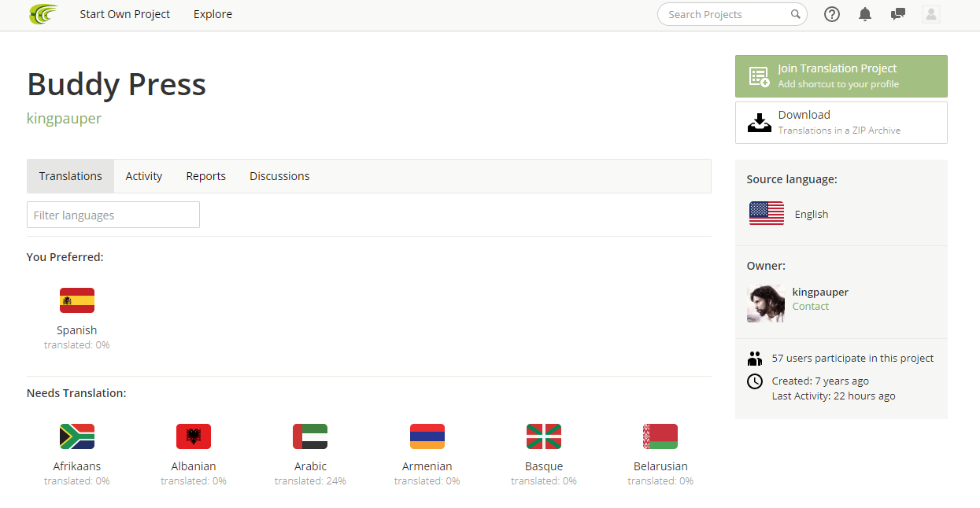Click the participating users people icon
Screen dimensions: 980x508
click(755, 359)
